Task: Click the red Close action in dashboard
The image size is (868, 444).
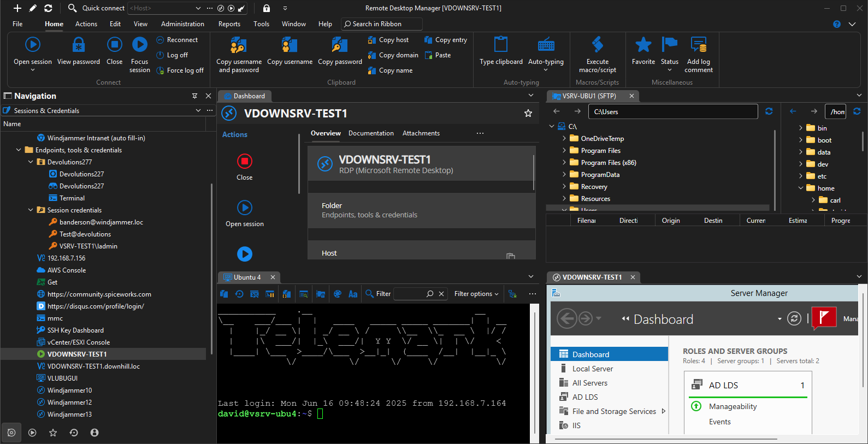Action: (245, 161)
